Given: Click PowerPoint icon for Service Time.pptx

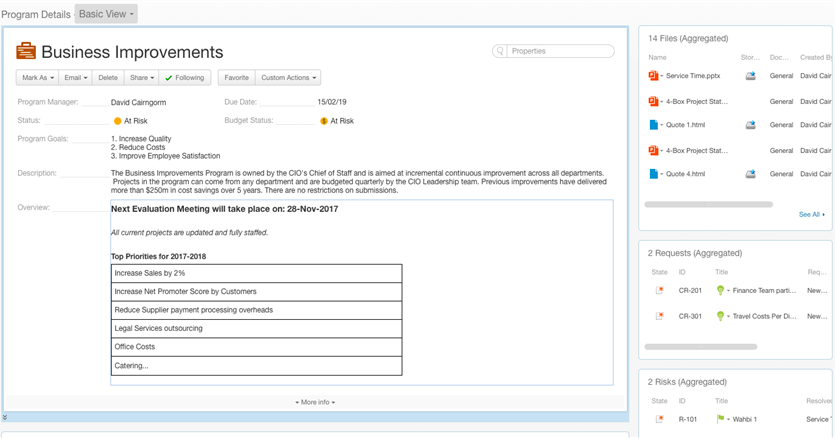Looking at the screenshot, I should tap(653, 76).
